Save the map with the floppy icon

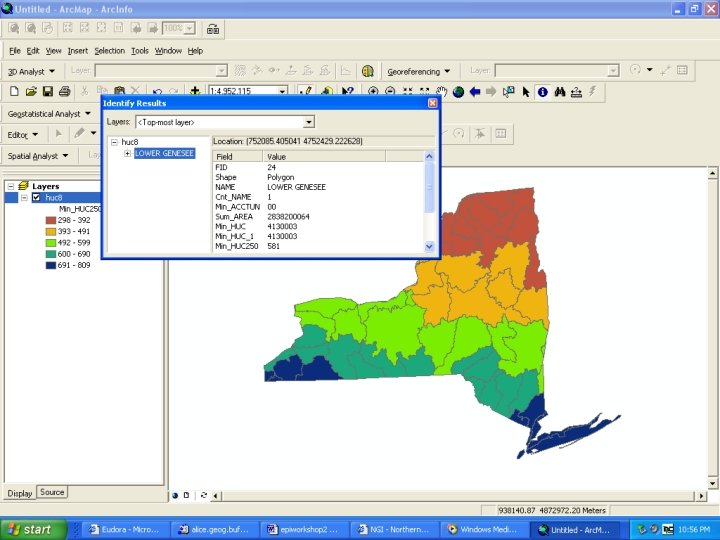48,91
